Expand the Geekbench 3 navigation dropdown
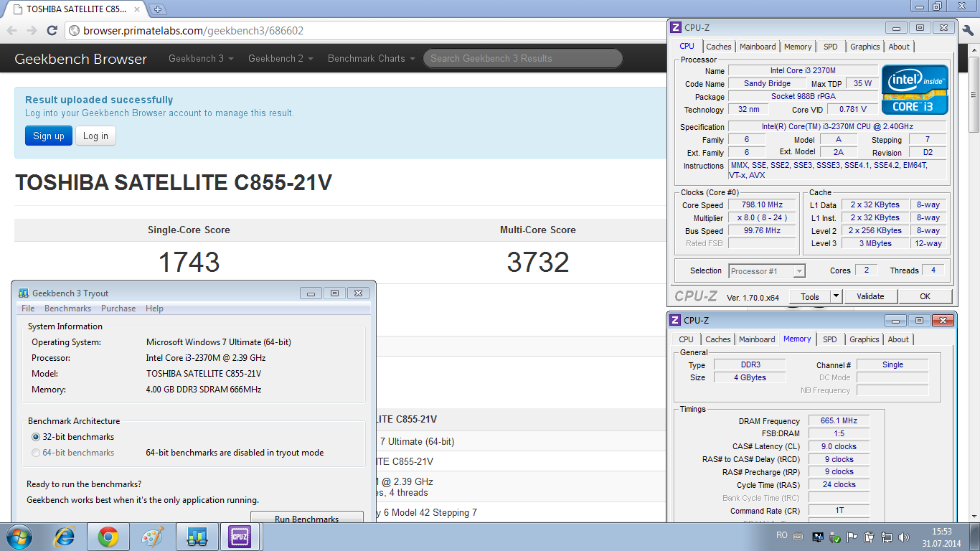The height and width of the screenshot is (551, 980). pyautogui.click(x=201, y=59)
